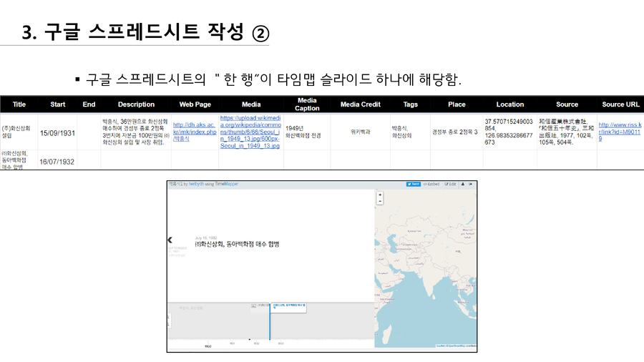The height and width of the screenshot is (362, 644).
Task: Open the Embed option in TimeMapper
Action: click(x=431, y=184)
